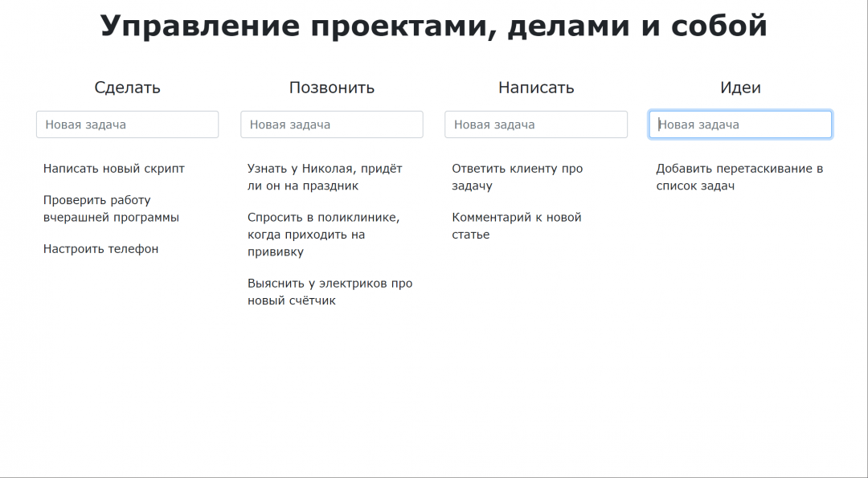Select task 'Добавить перетаскивание в список задач'
Screen dimensions: 868x478
(739, 178)
